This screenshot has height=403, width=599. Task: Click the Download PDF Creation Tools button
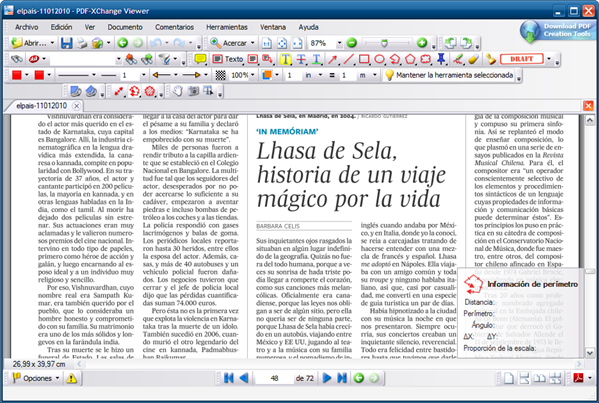559,31
